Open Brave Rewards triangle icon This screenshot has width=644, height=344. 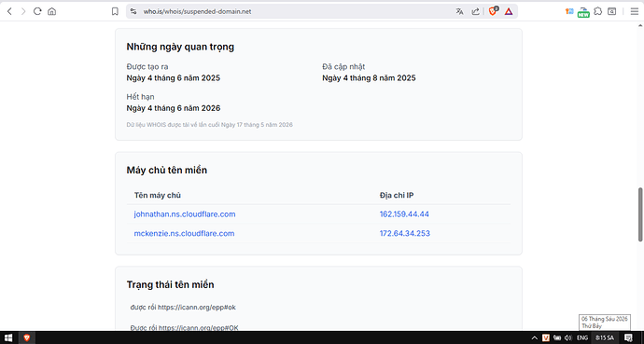point(509,11)
